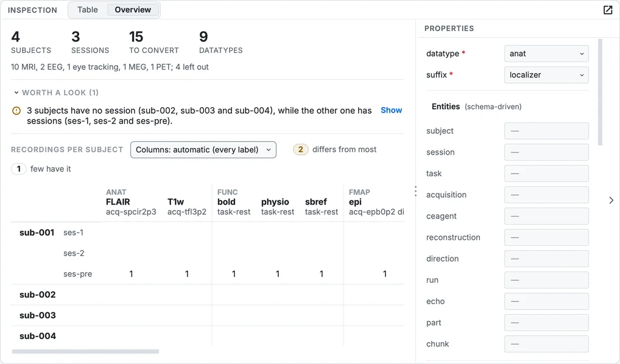This screenshot has width=620, height=364.
Task: Click the task entity input field
Action: point(546,173)
